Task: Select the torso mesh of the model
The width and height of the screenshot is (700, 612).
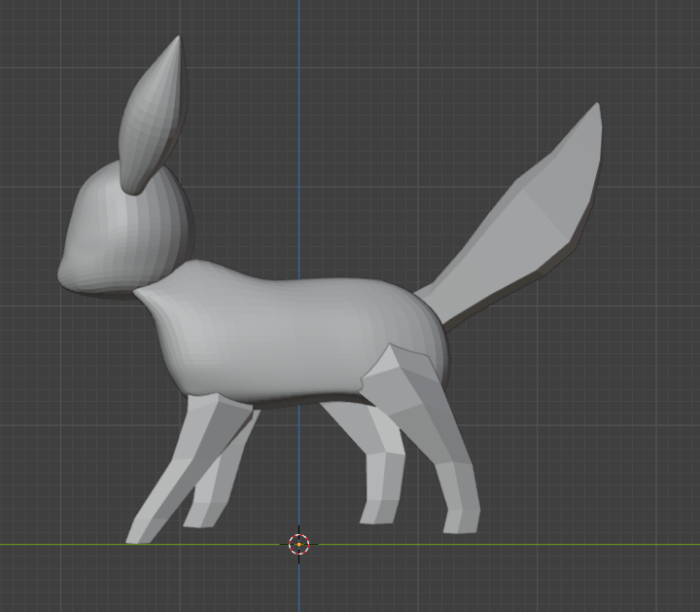Action: [x=292, y=331]
